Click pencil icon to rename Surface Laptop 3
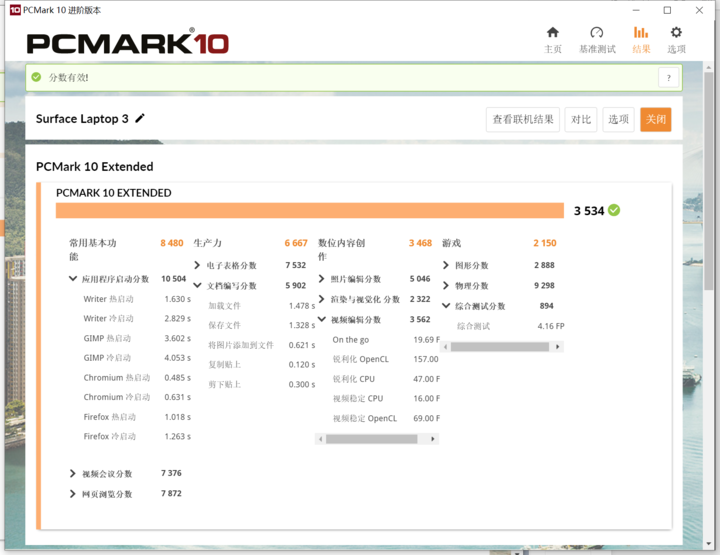Image resolution: width=720 pixels, height=555 pixels. [140, 118]
